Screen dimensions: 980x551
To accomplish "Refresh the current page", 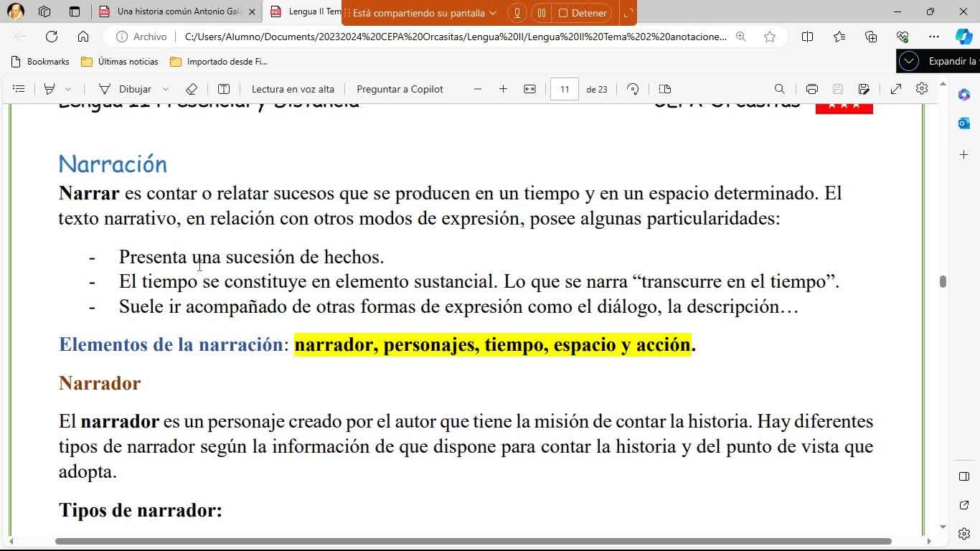I will coord(52,37).
